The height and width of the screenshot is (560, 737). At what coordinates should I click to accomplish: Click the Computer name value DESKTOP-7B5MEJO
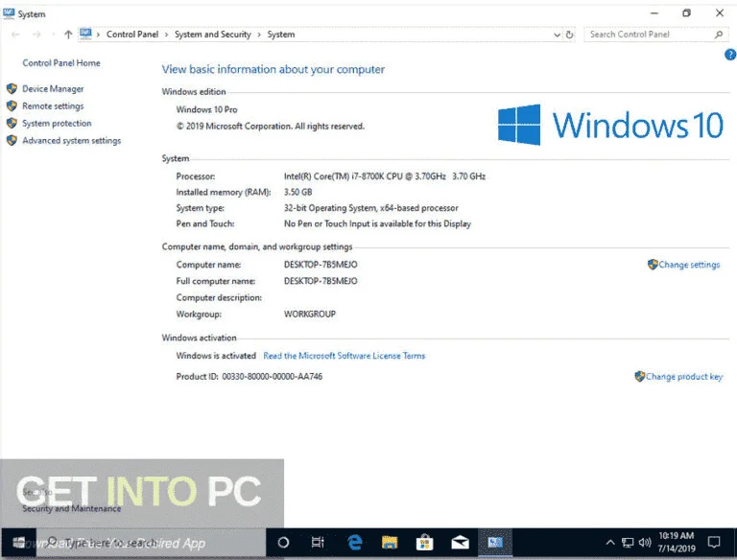tap(321, 265)
